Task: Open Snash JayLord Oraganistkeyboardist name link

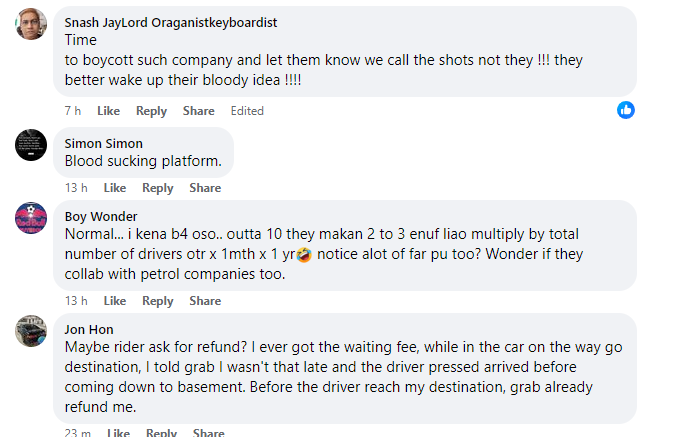Action: click(171, 22)
